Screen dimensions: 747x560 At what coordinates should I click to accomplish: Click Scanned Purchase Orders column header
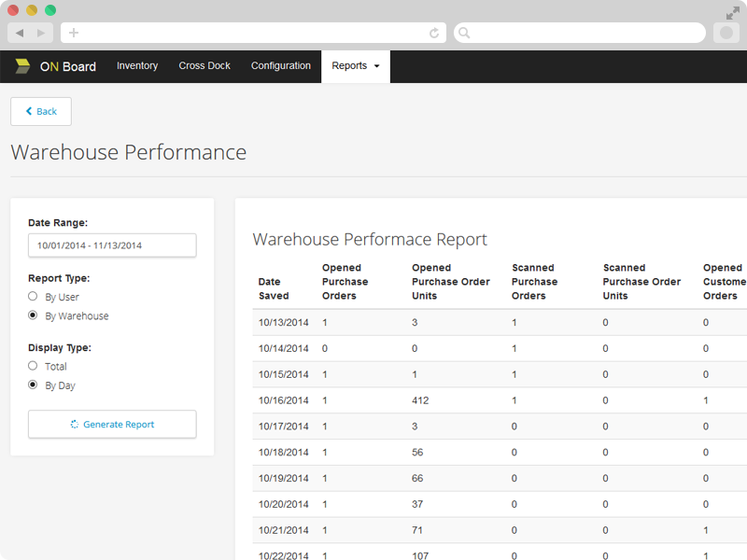[x=534, y=282]
